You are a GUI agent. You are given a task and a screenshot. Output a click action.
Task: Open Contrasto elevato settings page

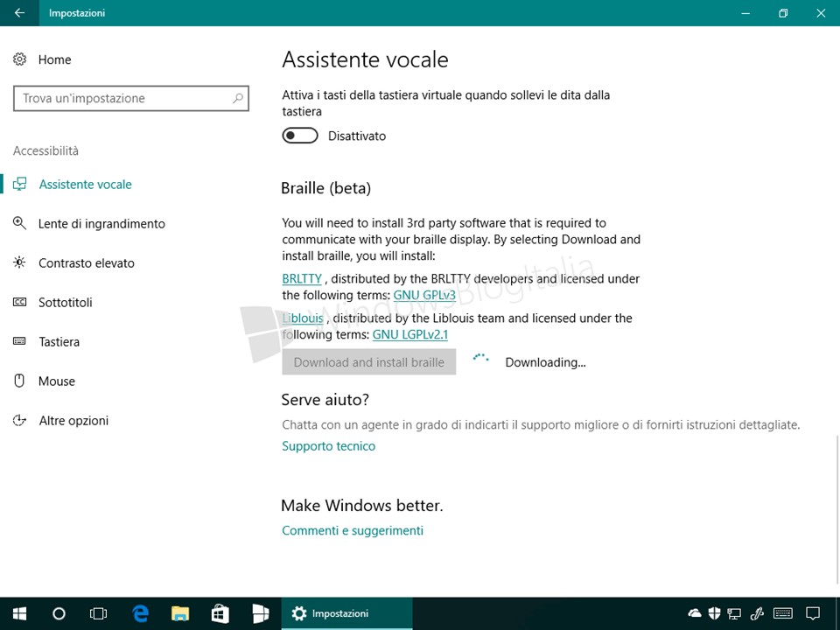point(87,263)
